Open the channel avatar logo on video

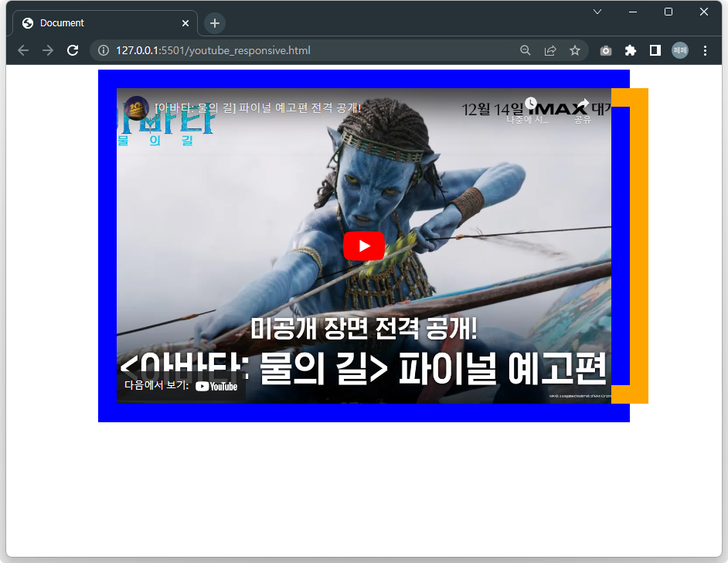coord(137,107)
